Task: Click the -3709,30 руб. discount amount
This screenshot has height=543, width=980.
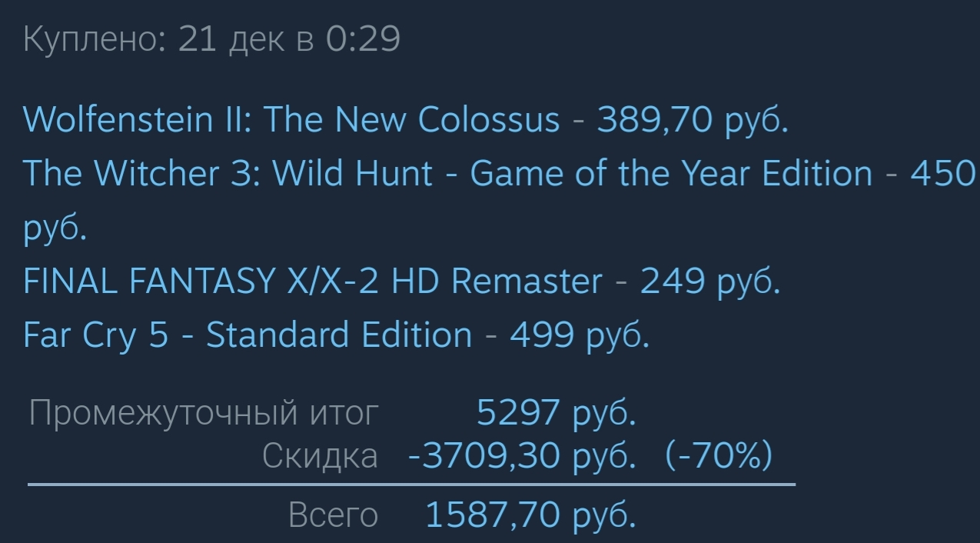Action: click(x=522, y=457)
